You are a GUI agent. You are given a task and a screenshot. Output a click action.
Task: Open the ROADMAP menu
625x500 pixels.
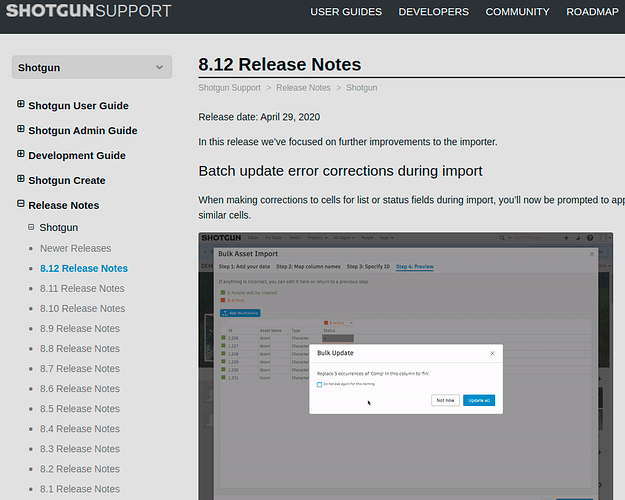click(x=592, y=12)
